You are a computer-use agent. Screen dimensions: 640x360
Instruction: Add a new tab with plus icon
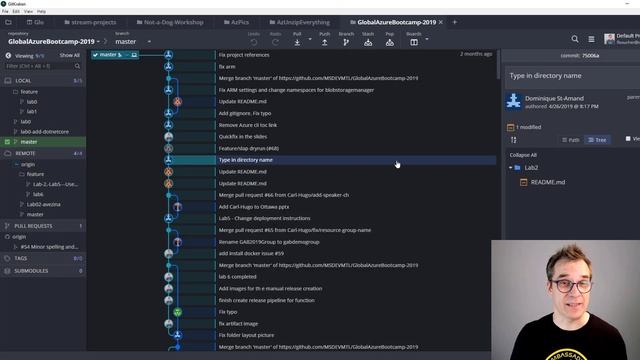455,22
